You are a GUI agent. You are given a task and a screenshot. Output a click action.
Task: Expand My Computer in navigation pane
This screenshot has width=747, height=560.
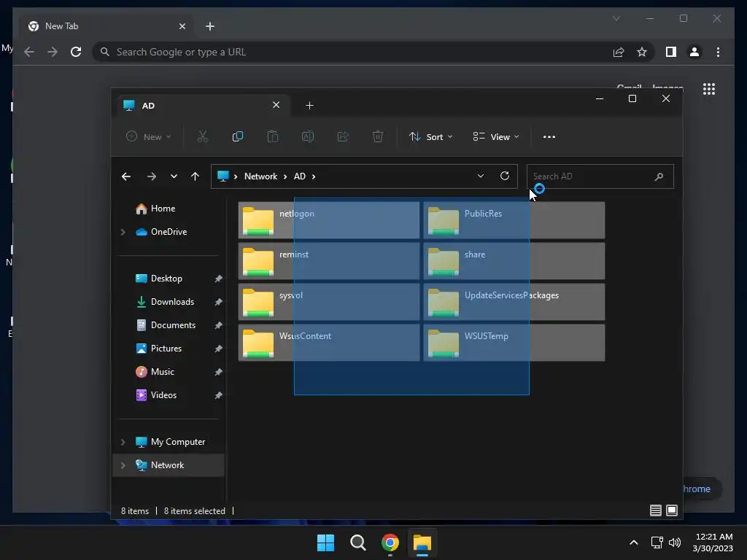click(123, 442)
